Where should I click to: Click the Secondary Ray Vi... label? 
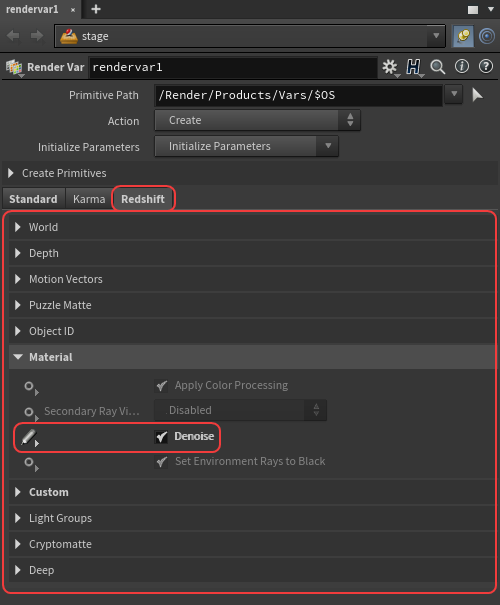click(92, 411)
